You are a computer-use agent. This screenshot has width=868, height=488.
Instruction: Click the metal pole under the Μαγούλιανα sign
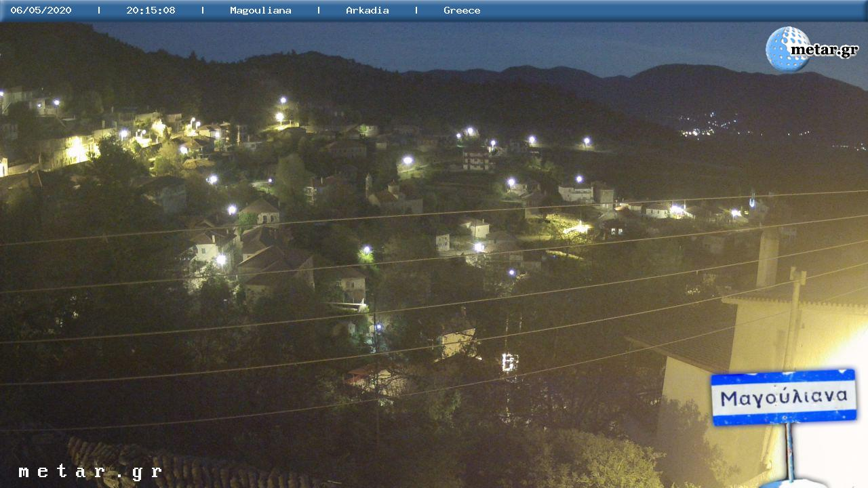789,451
